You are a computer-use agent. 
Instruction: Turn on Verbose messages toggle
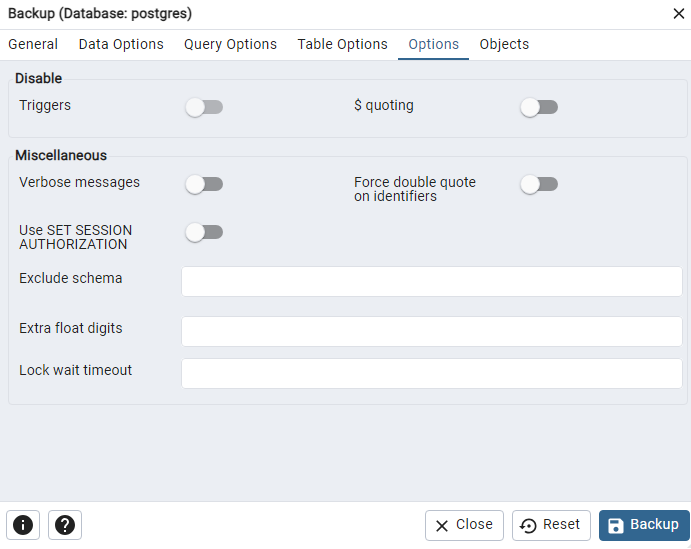coord(204,184)
